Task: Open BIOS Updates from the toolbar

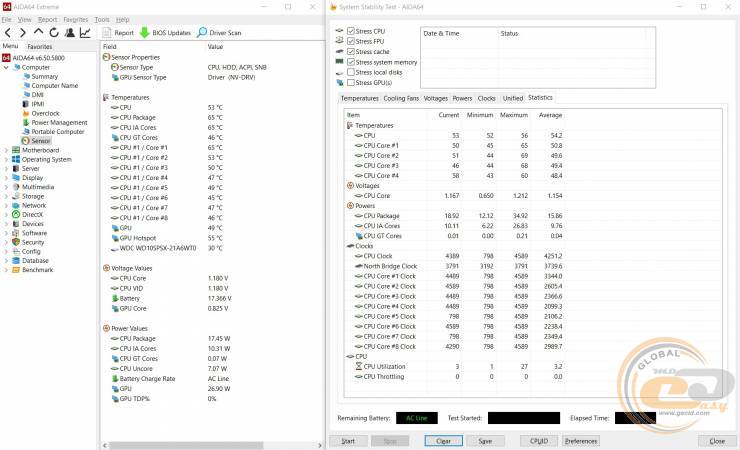Action: tap(165, 33)
